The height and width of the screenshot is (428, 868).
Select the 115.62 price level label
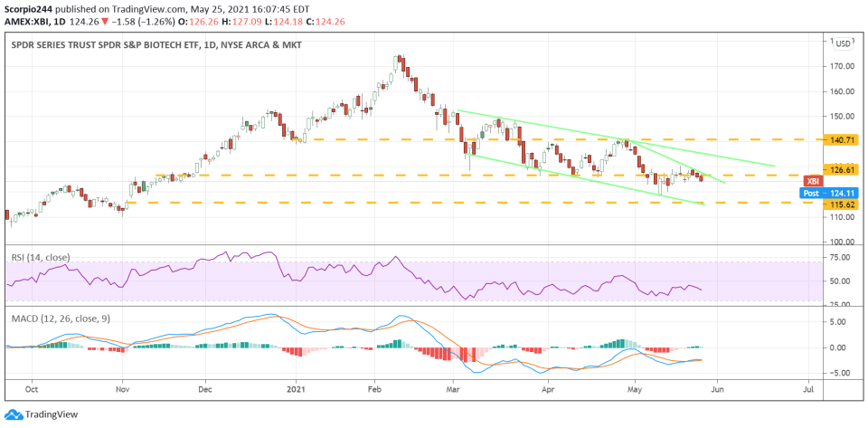[842, 204]
